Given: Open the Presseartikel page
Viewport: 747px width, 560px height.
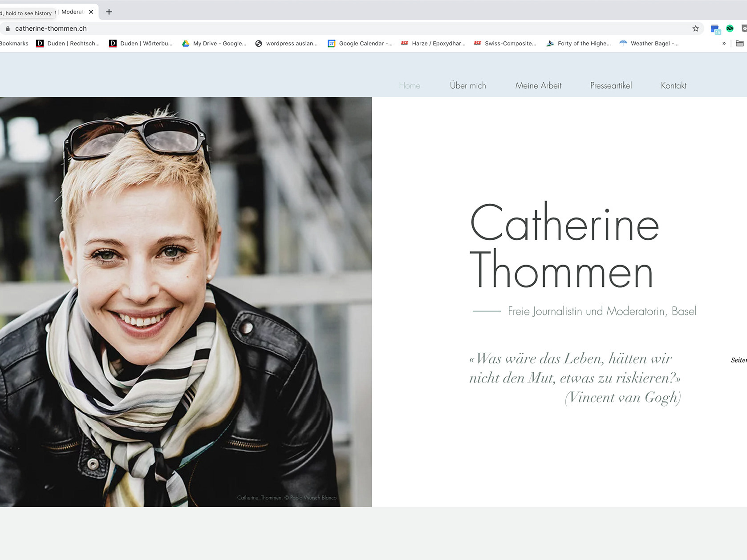Looking at the screenshot, I should [611, 85].
